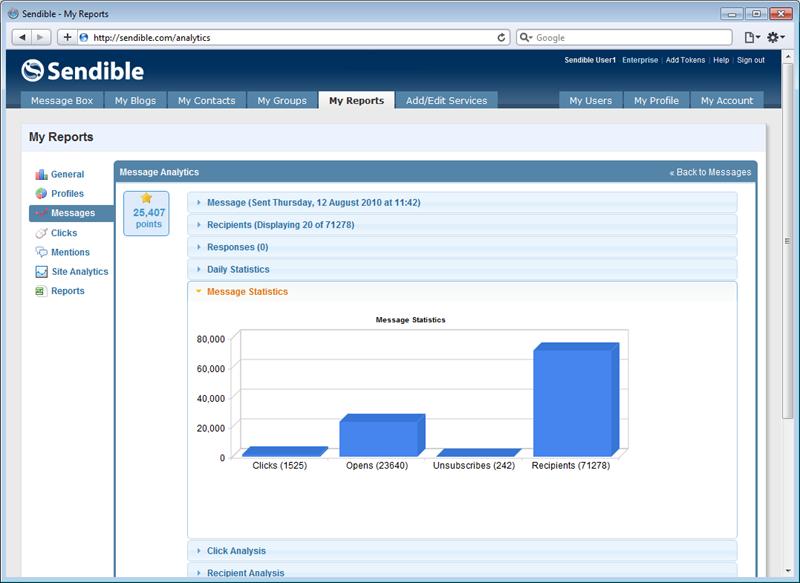Open the Site Analytics link
This screenshot has width=800, height=583.
coord(80,272)
